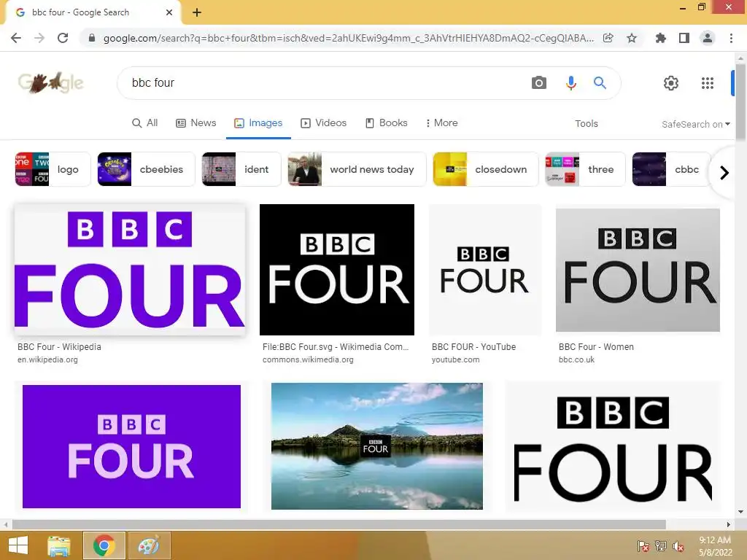Search by image with camera icon
Image resolution: width=747 pixels, height=560 pixels.
pos(539,83)
